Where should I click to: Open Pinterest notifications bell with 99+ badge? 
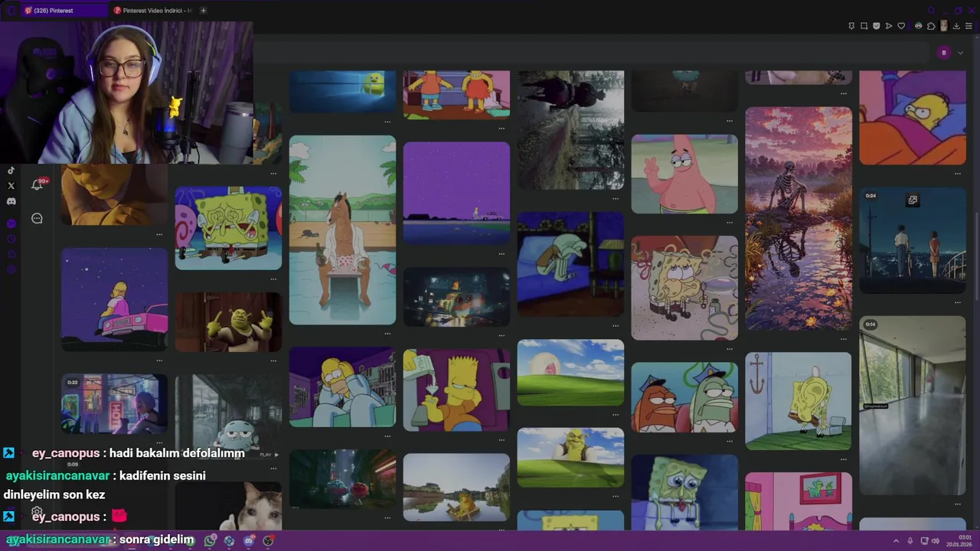(38, 184)
